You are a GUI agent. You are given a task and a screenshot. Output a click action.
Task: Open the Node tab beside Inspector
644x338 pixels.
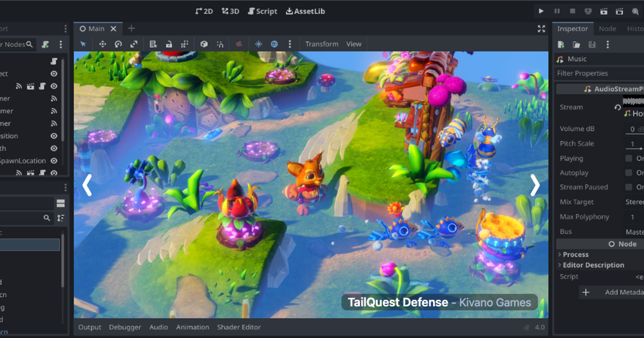click(x=608, y=29)
